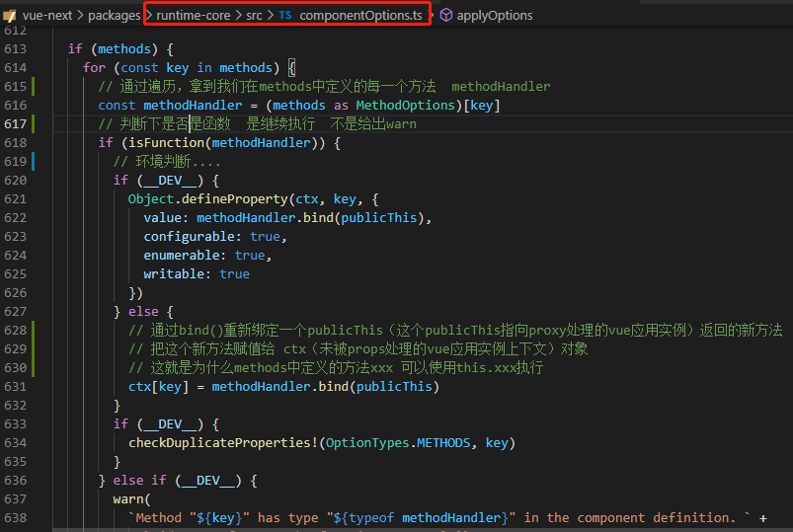The width and height of the screenshot is (793, 532).
Task: Open the vue-next breadcrumb folder
Action: [x=47, y=15]
